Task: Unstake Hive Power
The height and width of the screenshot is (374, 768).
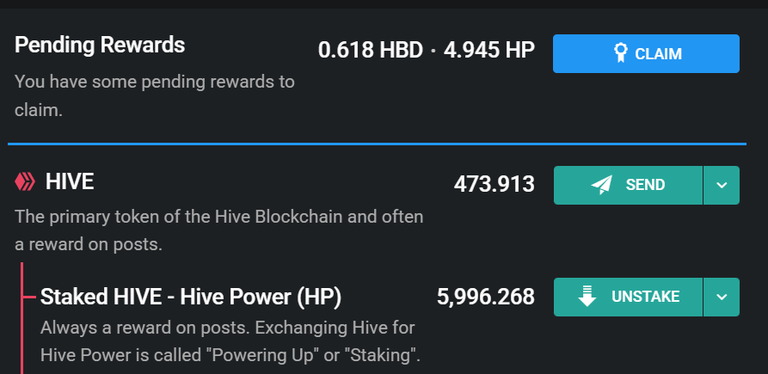Action: coord(628,297)
